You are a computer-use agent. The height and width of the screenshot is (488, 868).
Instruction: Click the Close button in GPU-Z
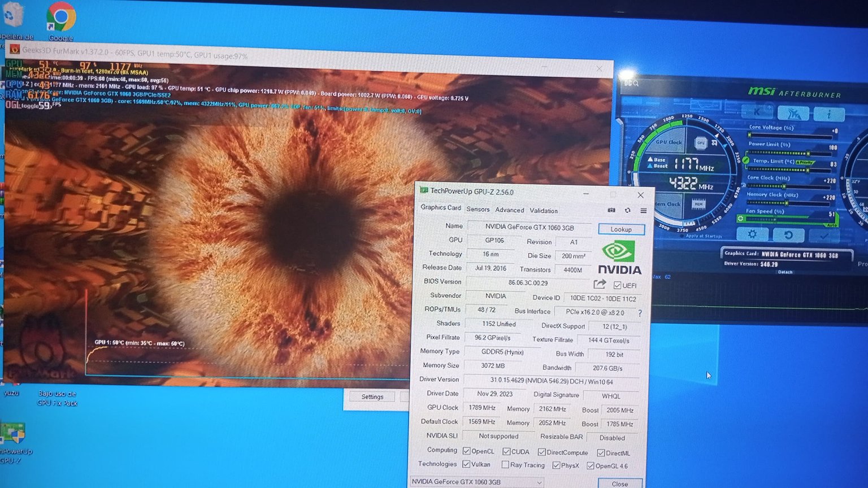click(x=620, y=483)
